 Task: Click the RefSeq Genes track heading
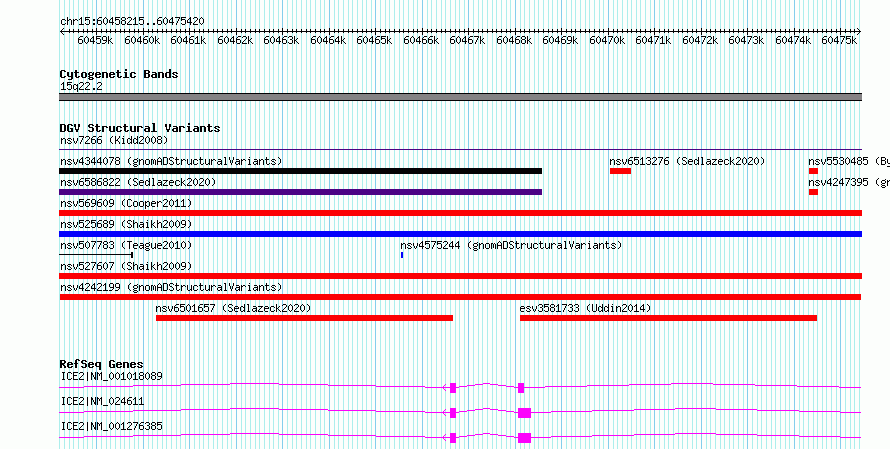101,364
